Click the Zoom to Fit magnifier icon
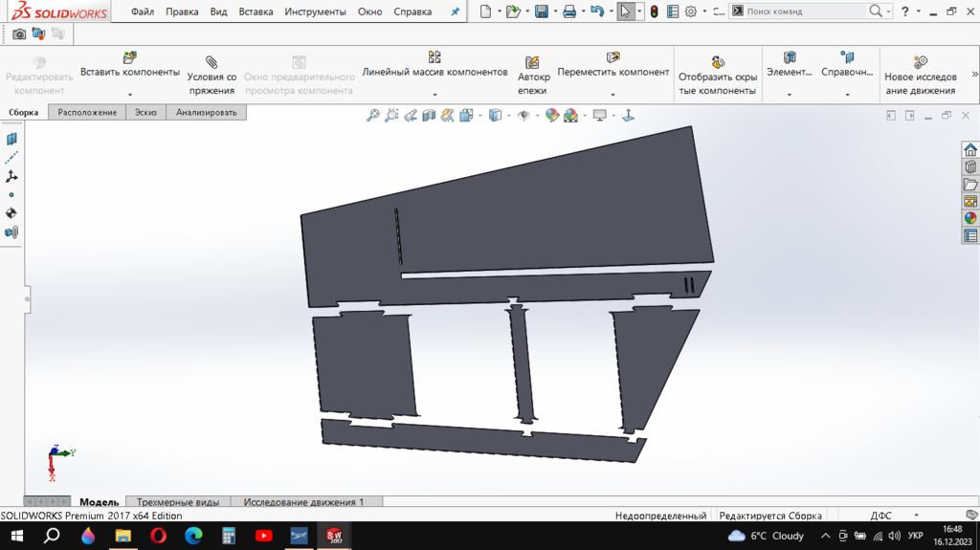This screenshot has width=980, height=550. coord(373,116)
